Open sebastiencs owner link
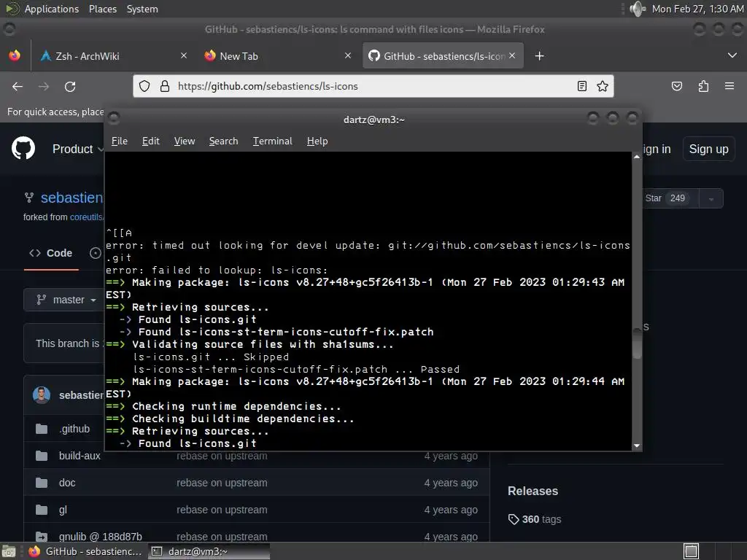 [72, 197]
